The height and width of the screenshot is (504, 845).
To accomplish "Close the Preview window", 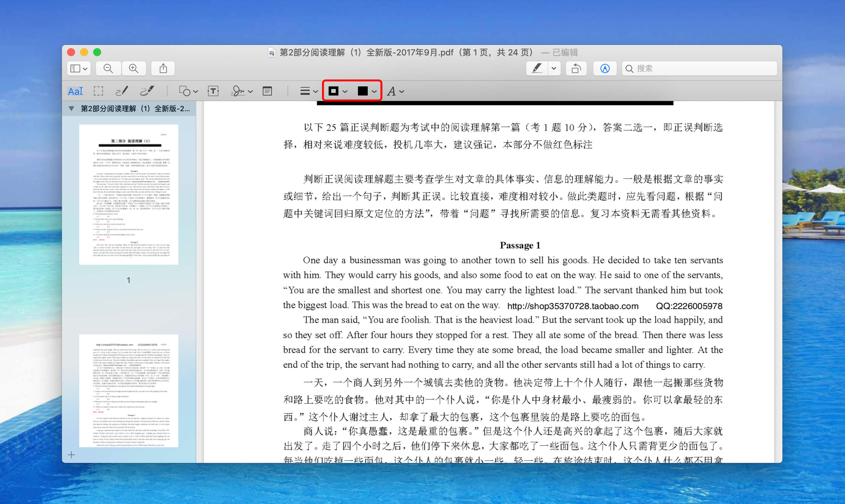I will (71, 52).
